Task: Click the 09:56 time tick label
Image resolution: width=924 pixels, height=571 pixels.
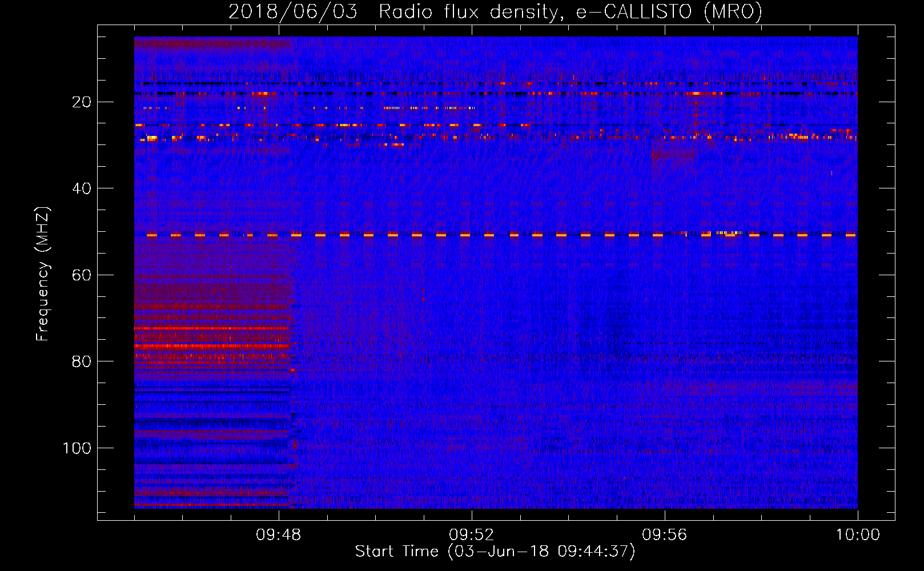Action: click(x=665, y=535)
